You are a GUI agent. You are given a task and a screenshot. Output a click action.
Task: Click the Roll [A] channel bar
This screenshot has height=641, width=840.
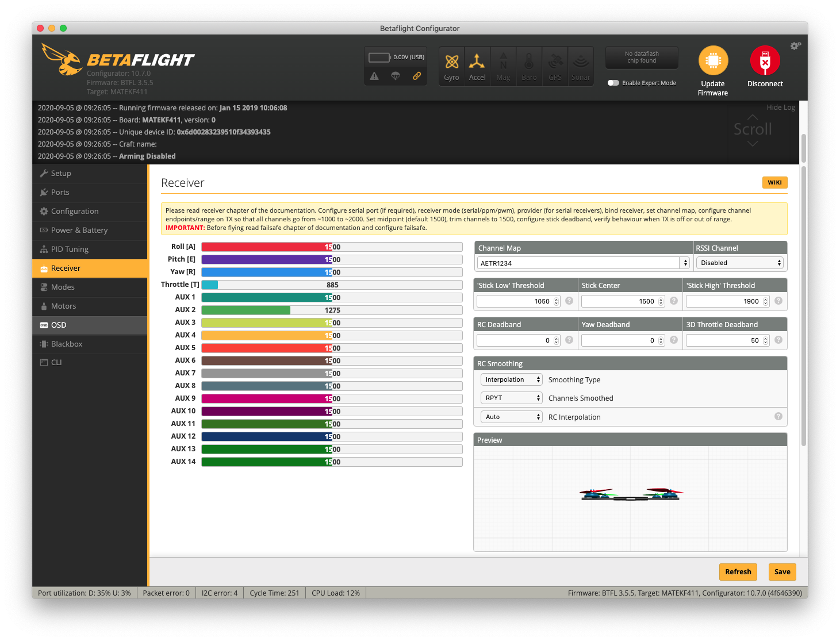[332, 247]
